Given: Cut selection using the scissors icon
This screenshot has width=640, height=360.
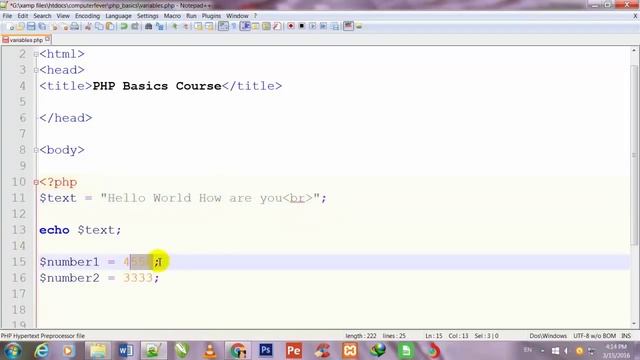Looking at the screenshot, I should (x=88, y=27).
